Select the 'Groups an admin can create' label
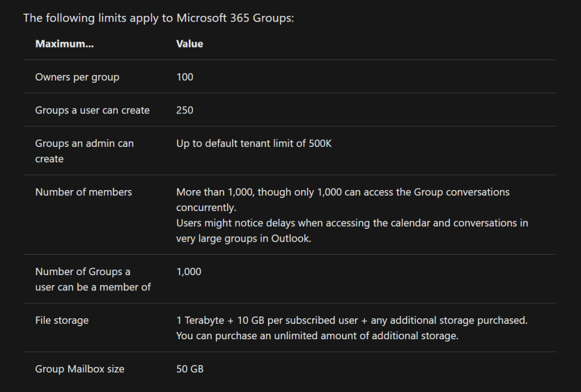 point(85,151)
